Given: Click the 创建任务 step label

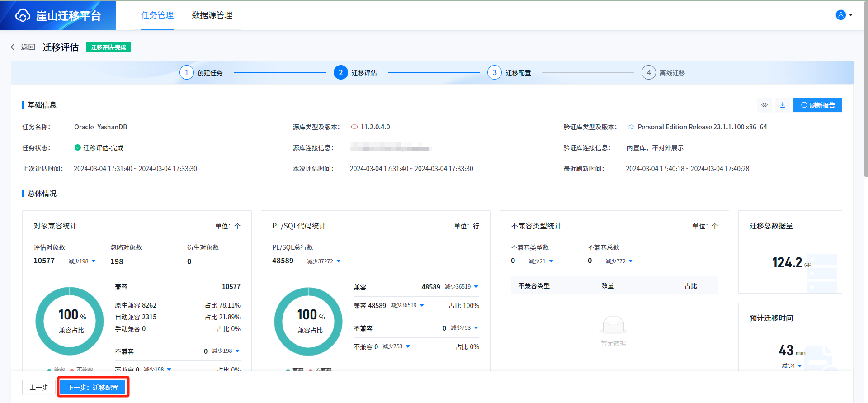Looking at the screenshot, I should pyautogui.click(x=210, y=73).
